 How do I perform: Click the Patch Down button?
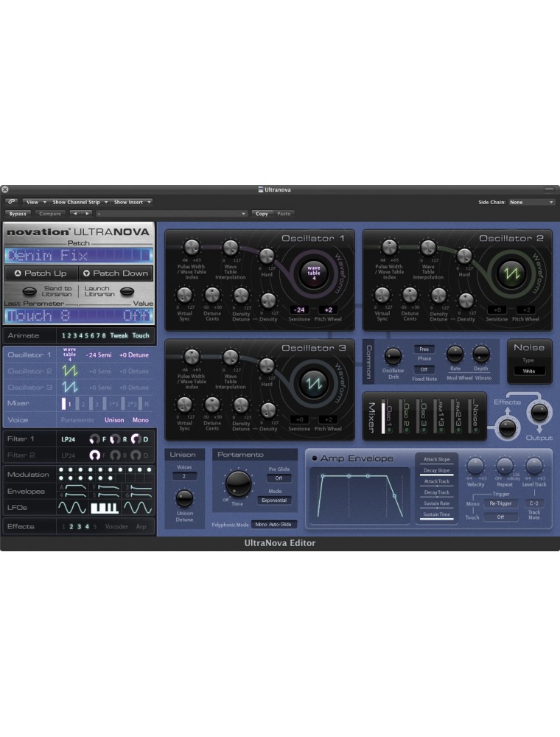116,273
